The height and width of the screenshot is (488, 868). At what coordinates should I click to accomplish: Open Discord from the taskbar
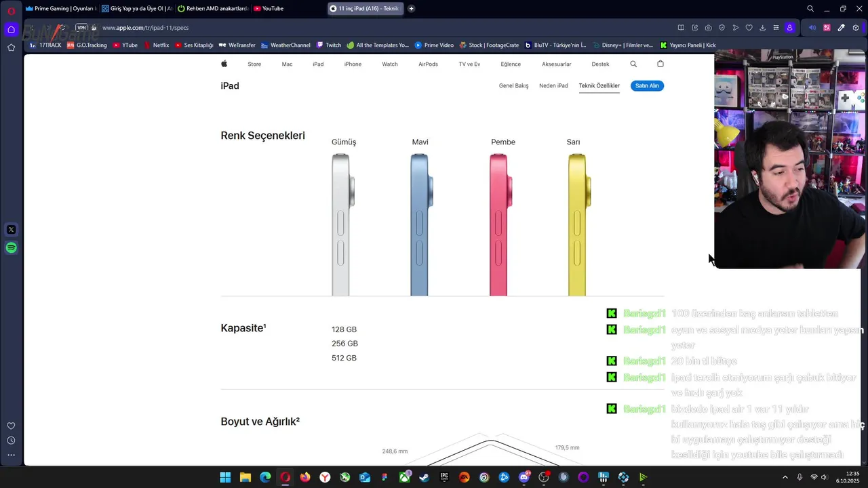click(x=524, y=477)
